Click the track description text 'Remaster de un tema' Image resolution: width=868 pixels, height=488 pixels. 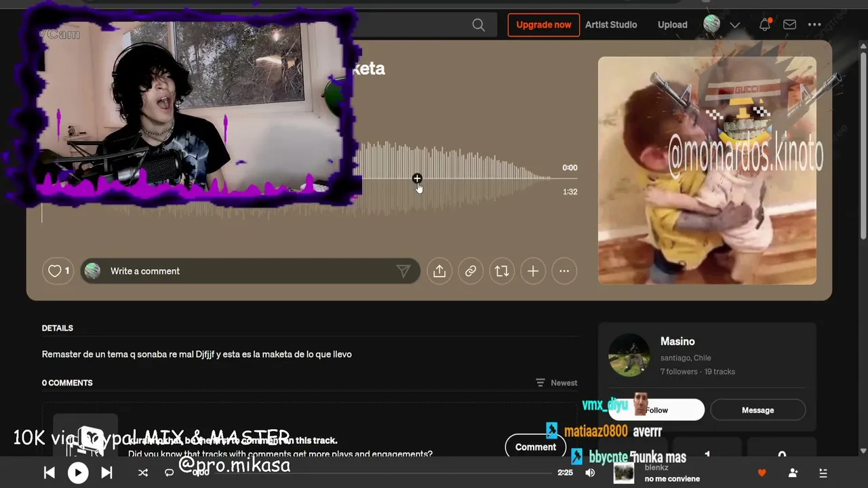tap(197, 354)
